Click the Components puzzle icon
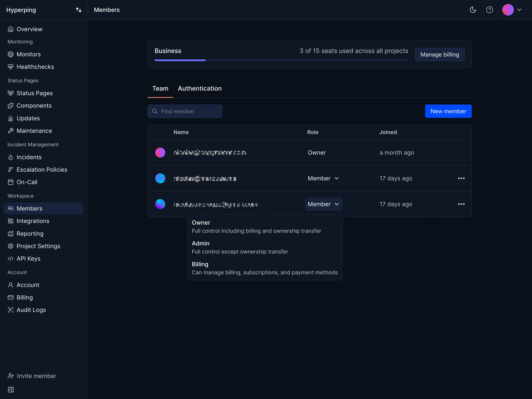Image resolution: width=532 pixels, height=399 pixels. tap(11, 106)
